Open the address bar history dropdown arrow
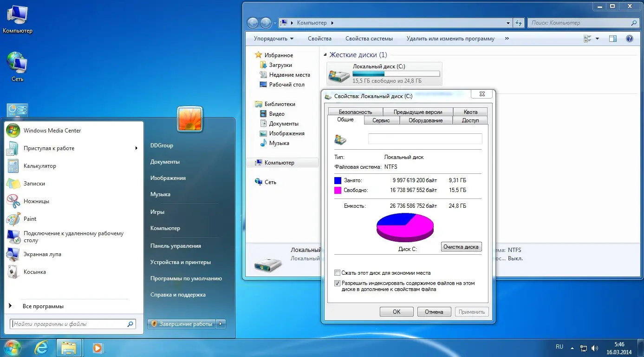The image size is (644, 357). [x=508, y=23]
